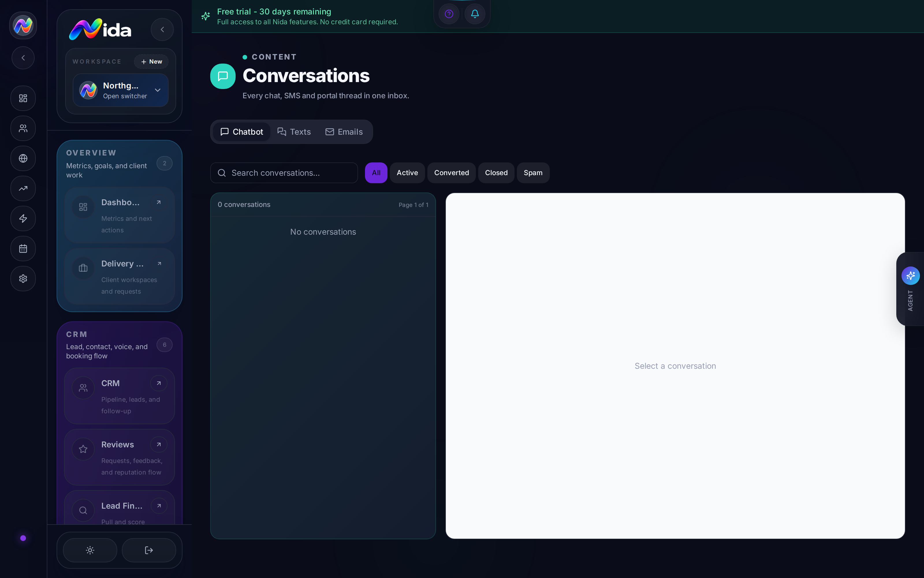Open the settings gear icon in left rail
Viewport: 924px width, 578px height.
coord(23,279)
